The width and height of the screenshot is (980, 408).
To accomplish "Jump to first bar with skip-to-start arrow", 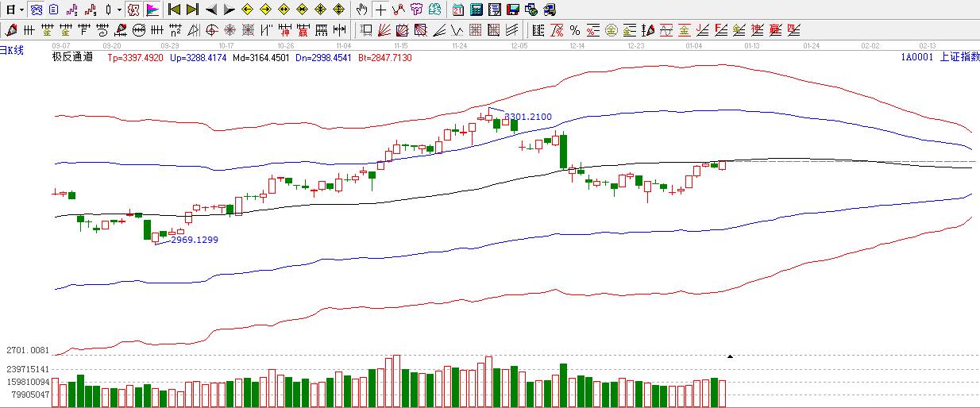I will click(x=174, y=10).
